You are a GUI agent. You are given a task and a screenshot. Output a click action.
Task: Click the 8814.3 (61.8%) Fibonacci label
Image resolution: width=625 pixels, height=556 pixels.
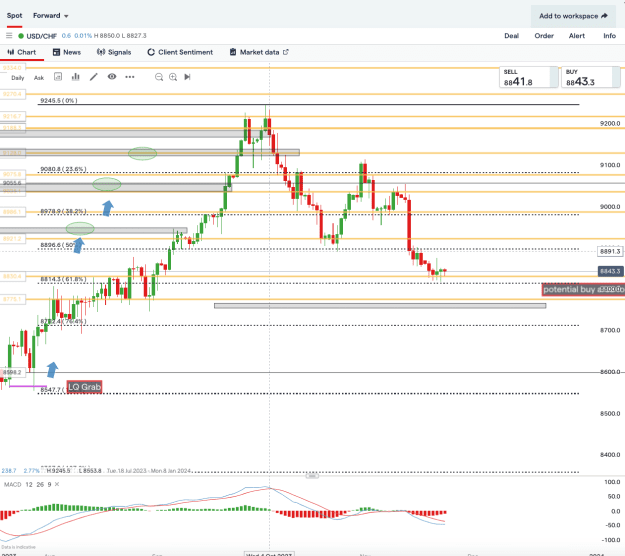tap(63, 279)
